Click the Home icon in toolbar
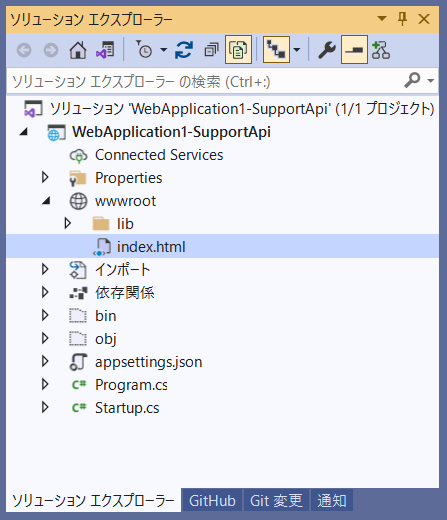The image size is (447, 520). tap(78, 50)
